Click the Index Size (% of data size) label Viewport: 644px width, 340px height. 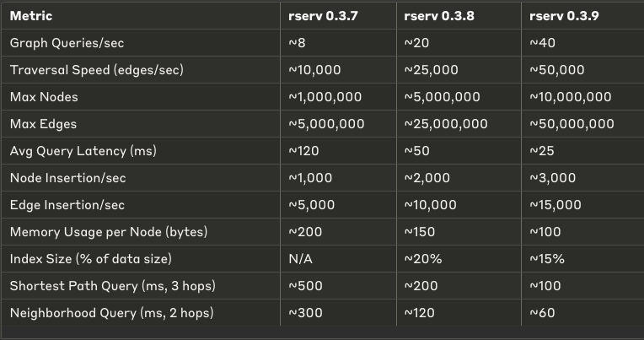(x=91, y=259)
